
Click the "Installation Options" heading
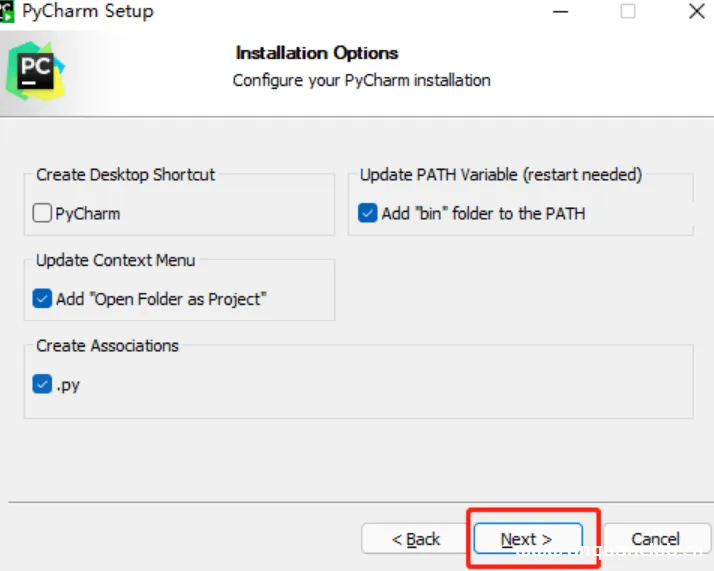[317, 53]
